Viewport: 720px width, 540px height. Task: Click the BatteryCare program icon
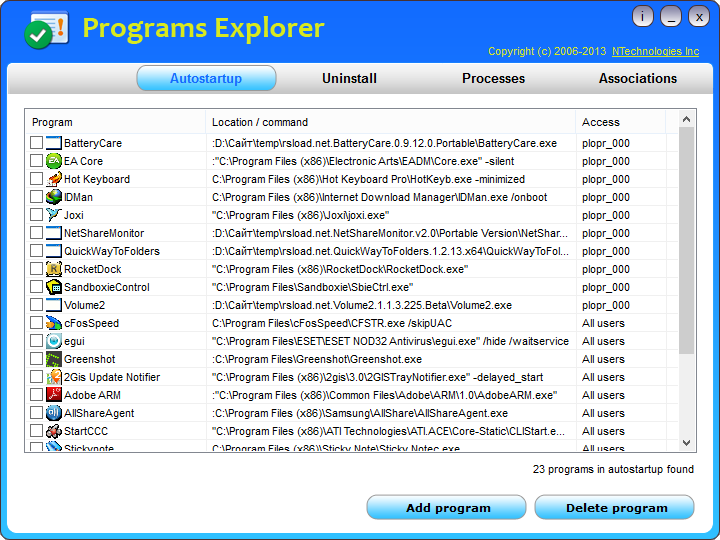(x=54, y=143)
